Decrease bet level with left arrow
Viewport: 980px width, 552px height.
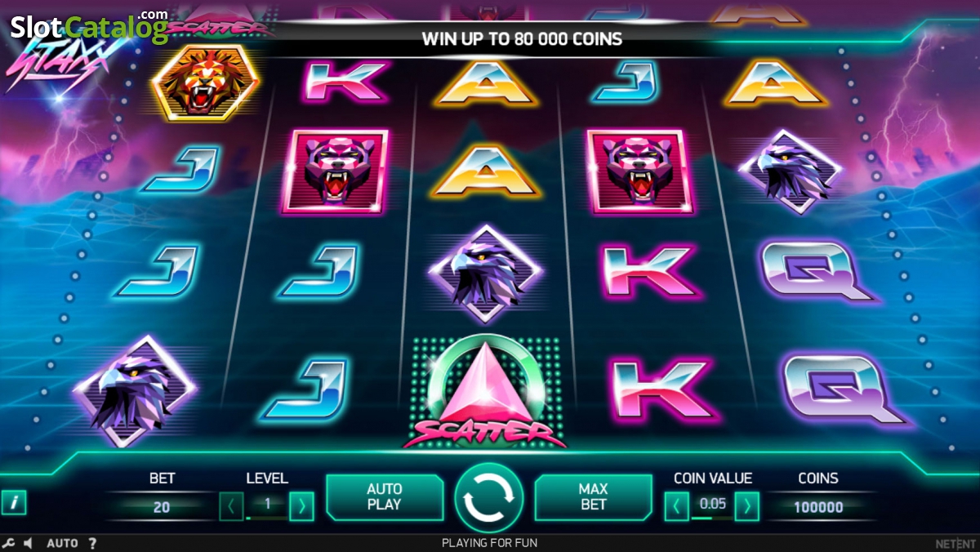(231, 506)
